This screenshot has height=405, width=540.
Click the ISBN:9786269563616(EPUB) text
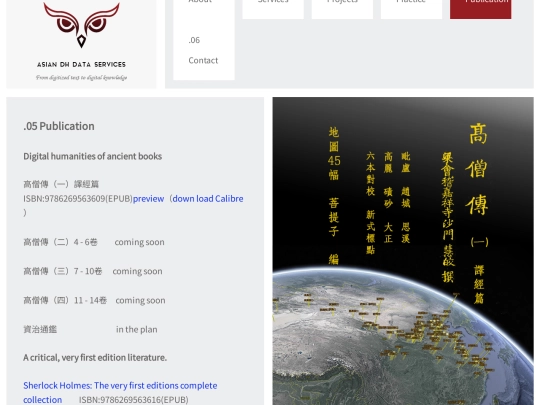tap(134, 400)
